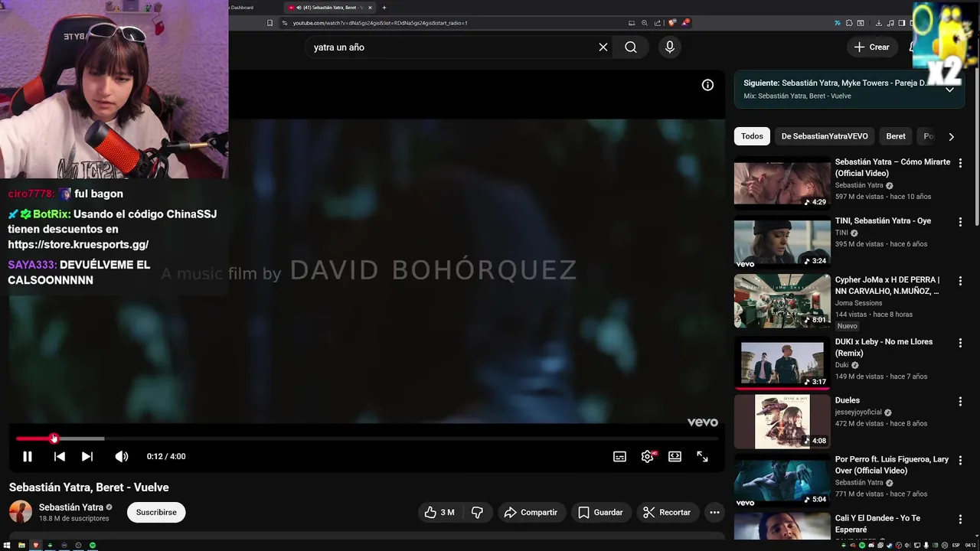
Task: Select the Sebastián Yatra, Beret browser tab
Action: [329, 8]
